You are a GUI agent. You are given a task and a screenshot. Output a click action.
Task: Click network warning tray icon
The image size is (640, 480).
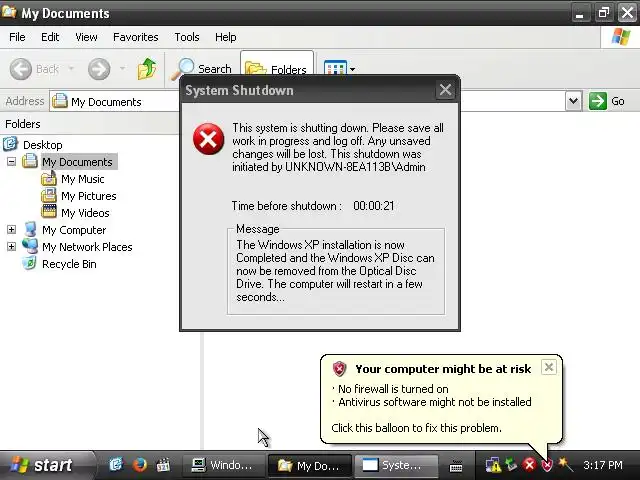(x=493, y=465)
